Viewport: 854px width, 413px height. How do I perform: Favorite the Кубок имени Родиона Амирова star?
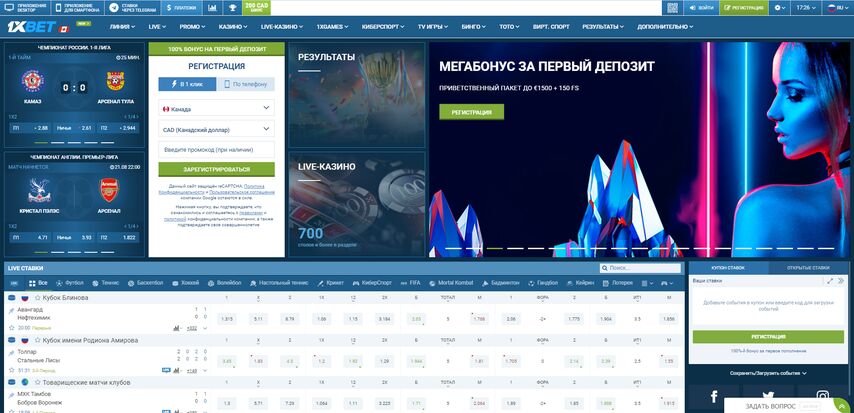tap(38, 340)
